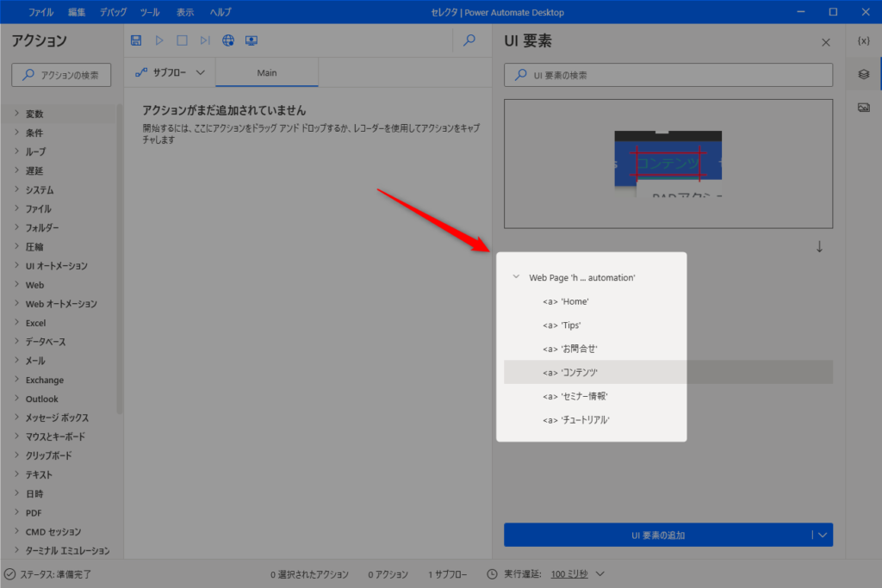This screenshot has width=882, height=588.
Task: Open the 実行遅延 dropdown chevron
Action: tap(600, 574)
